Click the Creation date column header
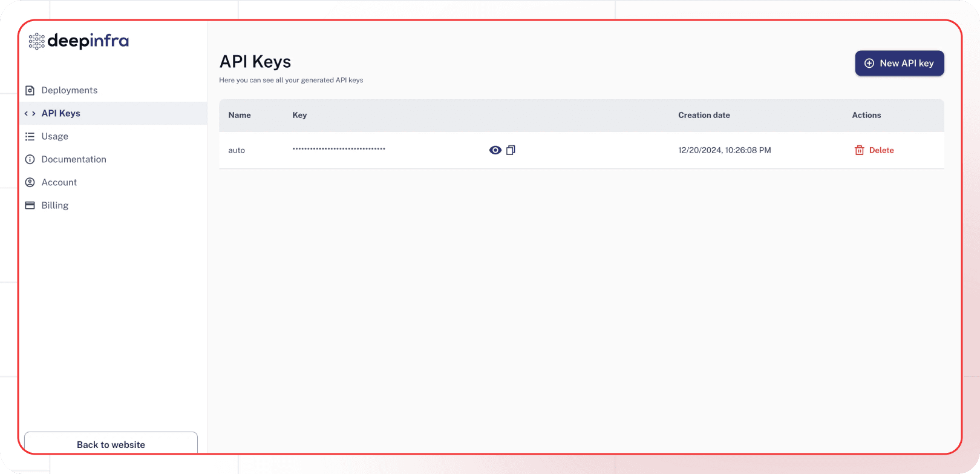Viewport: 980px width, 474px height. [704, 115]
